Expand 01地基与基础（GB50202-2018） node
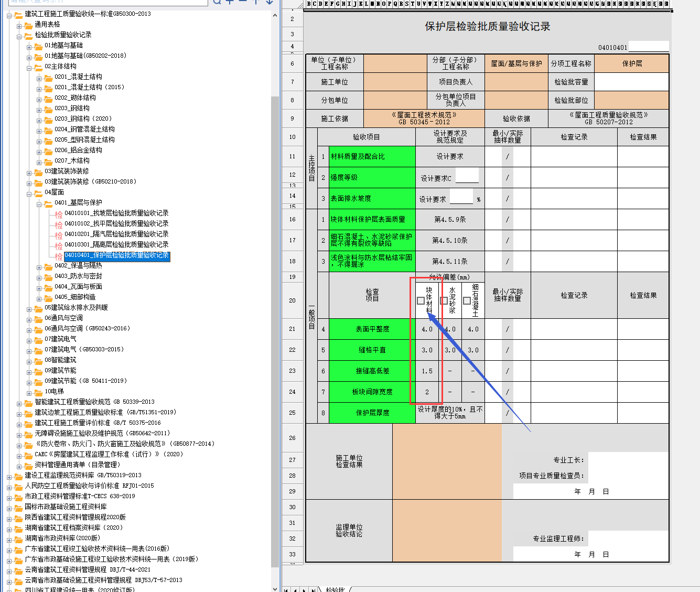Image resolution: width=700 pixels, height=592 pixels. coord(29,58)
